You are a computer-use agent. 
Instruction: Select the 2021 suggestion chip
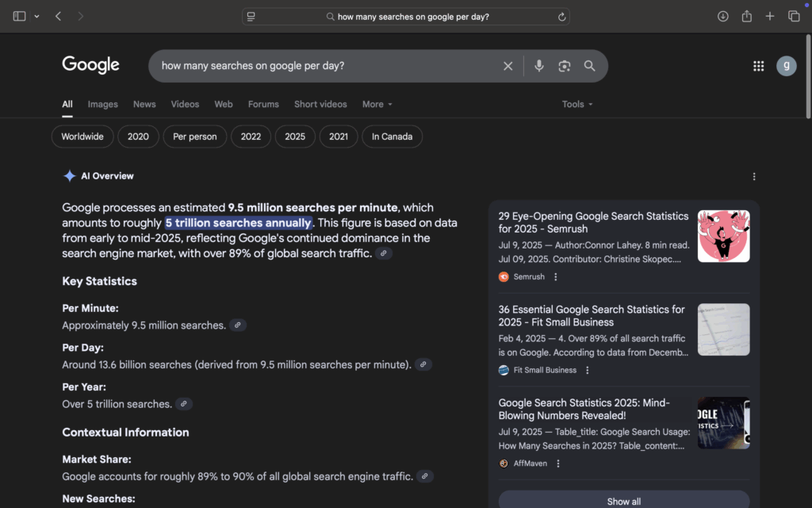[x=339, y=137]
